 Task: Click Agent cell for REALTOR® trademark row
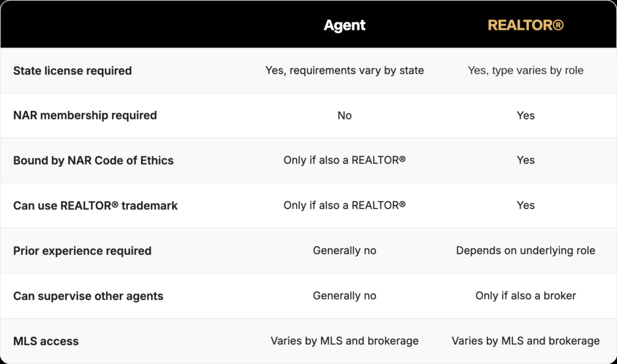point(344,206)
